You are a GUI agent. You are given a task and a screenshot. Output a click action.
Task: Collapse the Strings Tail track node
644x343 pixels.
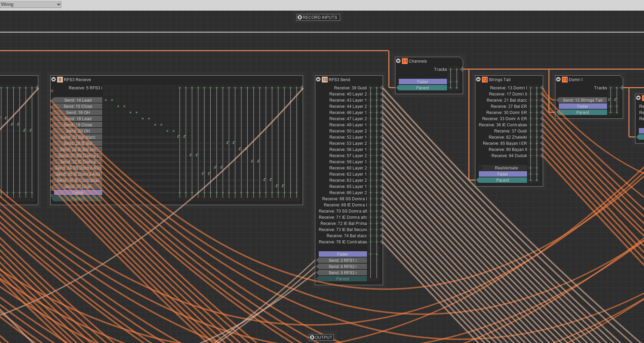pos(478,79)
